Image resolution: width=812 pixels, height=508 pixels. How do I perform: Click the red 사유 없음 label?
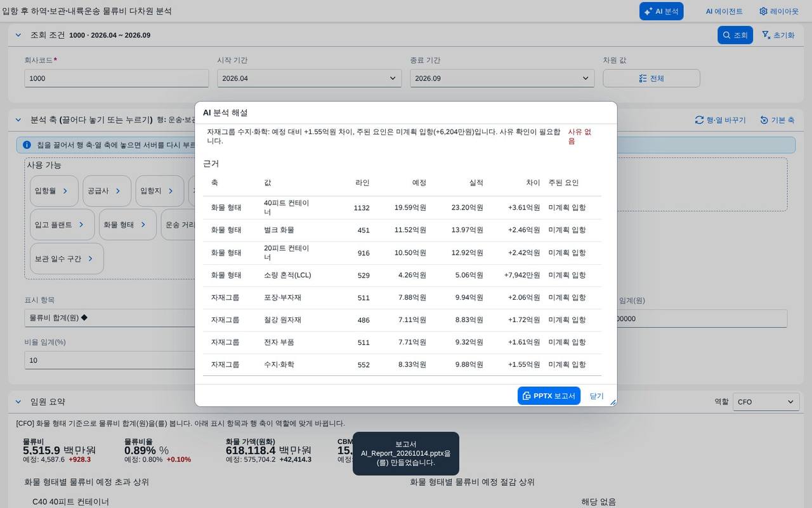pyautogui.click(x=579, y=136)
